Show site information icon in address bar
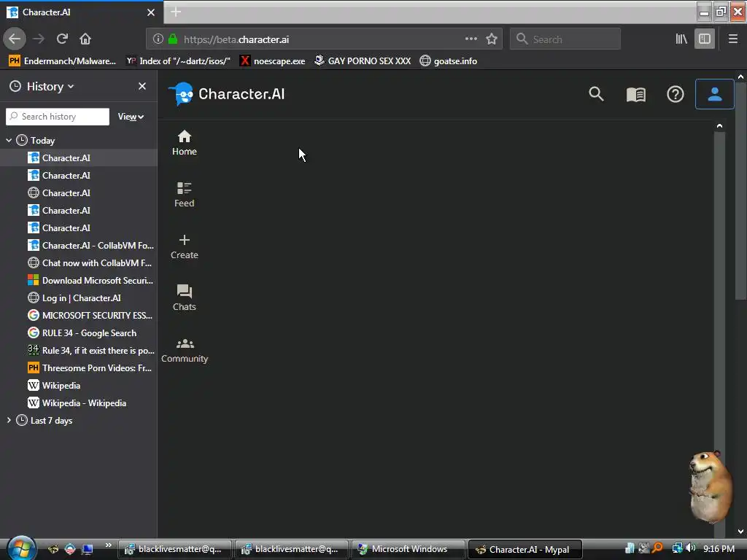 pyautogui.click(x=158, y=39)
